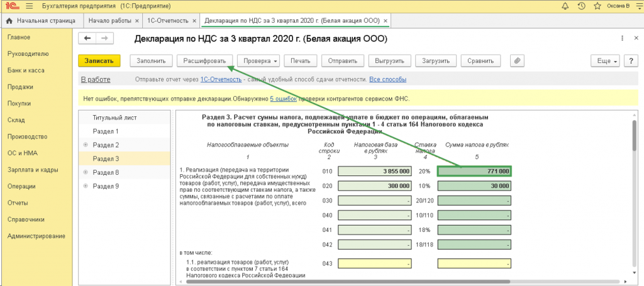The height and width of the screenshot is (286, 644).
Task: Open the Склад section
Action: click(x=16, y=120)
